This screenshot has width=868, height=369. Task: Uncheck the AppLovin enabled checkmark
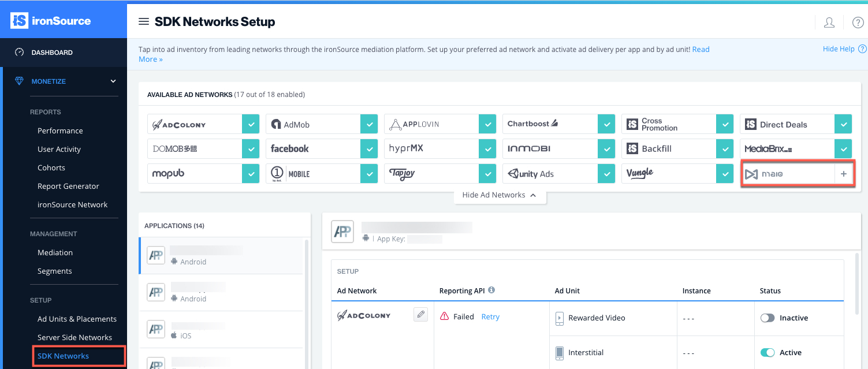click(x=487, y=124)
